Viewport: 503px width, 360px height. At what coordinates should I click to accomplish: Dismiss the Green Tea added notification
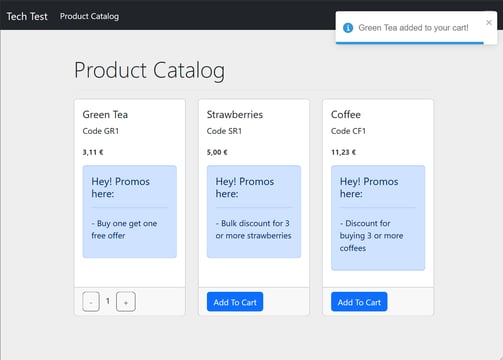[x=489, y=22]
